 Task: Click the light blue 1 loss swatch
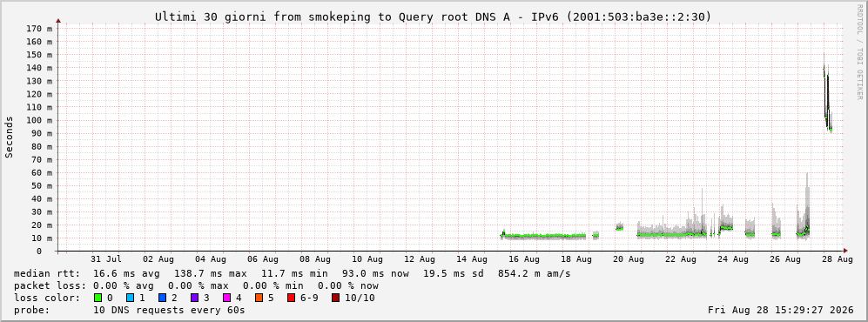point(130,298)
